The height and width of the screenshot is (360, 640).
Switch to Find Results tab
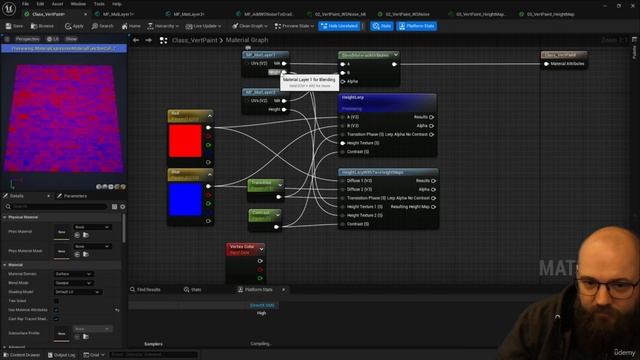145,289
